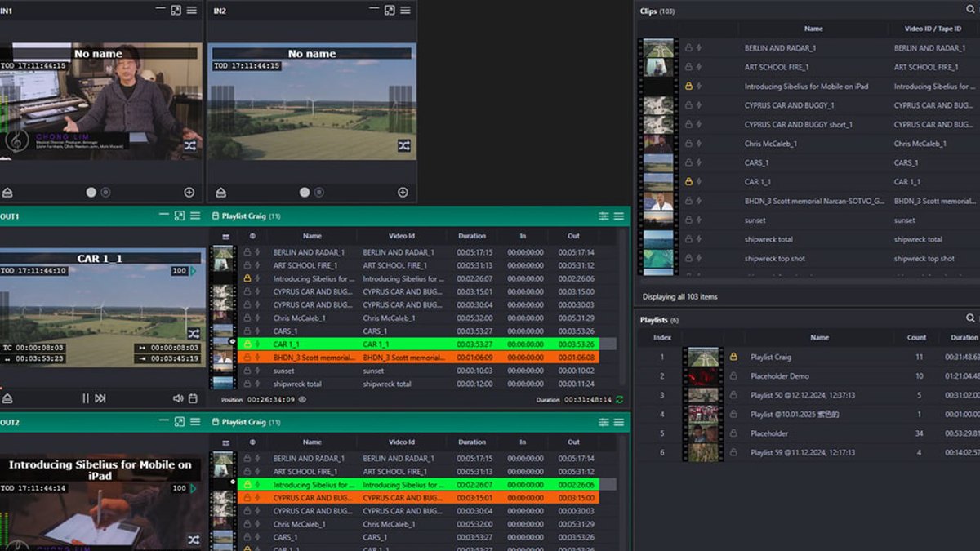Click the bolt icon for sunset in Clips
Image resolution: width=980 pixels, height=551 pixels.
[700, 220]
